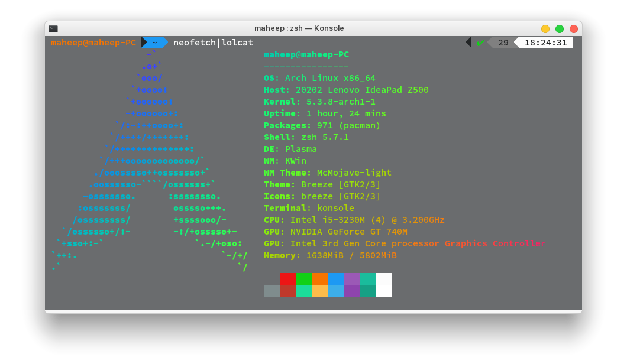The image size is (627, 364).
Task: Click the teal color block, top row
Action: pos(367,279)
